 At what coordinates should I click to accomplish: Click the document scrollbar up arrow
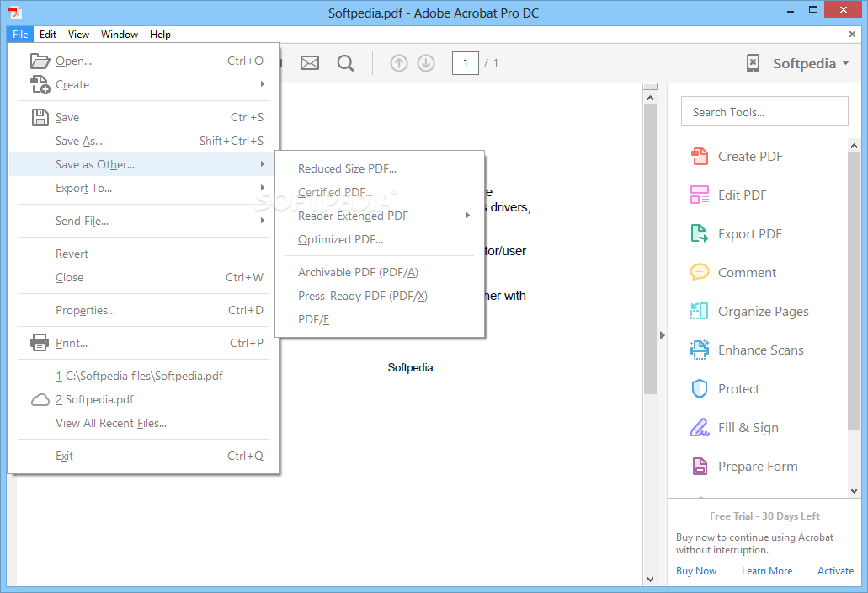(651, 98)
